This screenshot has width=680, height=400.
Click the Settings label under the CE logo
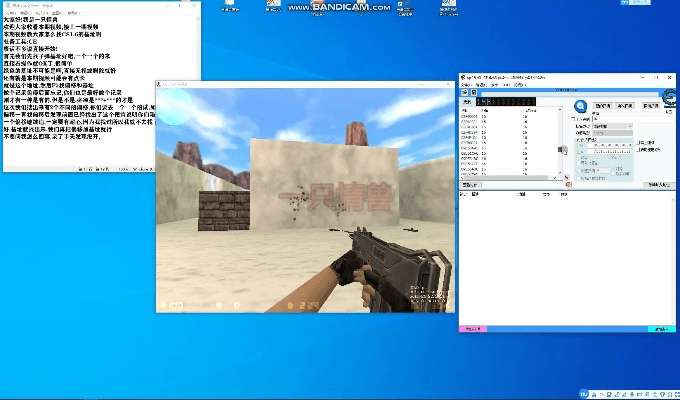669,111
